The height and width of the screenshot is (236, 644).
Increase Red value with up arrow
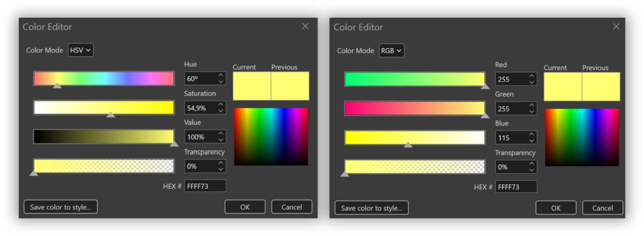point(532,76)
